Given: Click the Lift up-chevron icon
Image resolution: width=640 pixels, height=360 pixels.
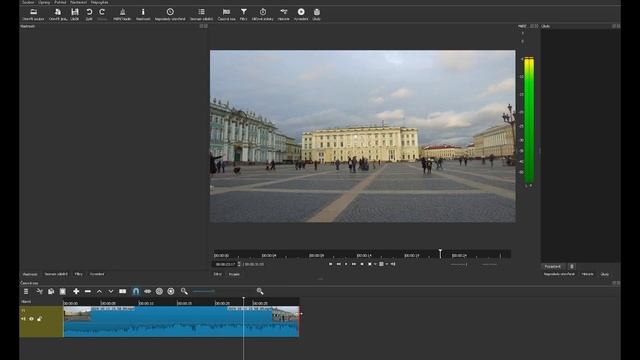Looking at the screenshot, I should click(99, 291).
